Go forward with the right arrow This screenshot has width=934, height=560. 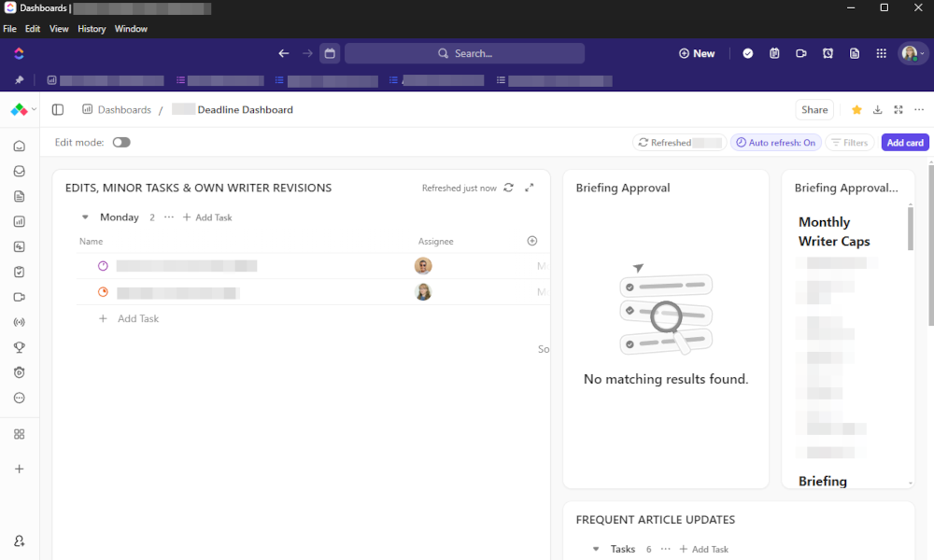click(307, 53)
